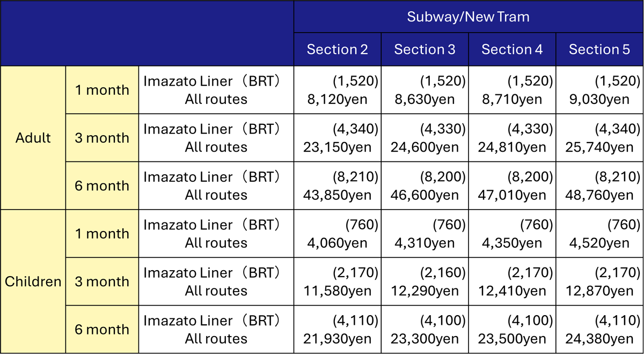Click the 47,010yen fare cell
The image size is (644, 357).
[x=512, y=185]
